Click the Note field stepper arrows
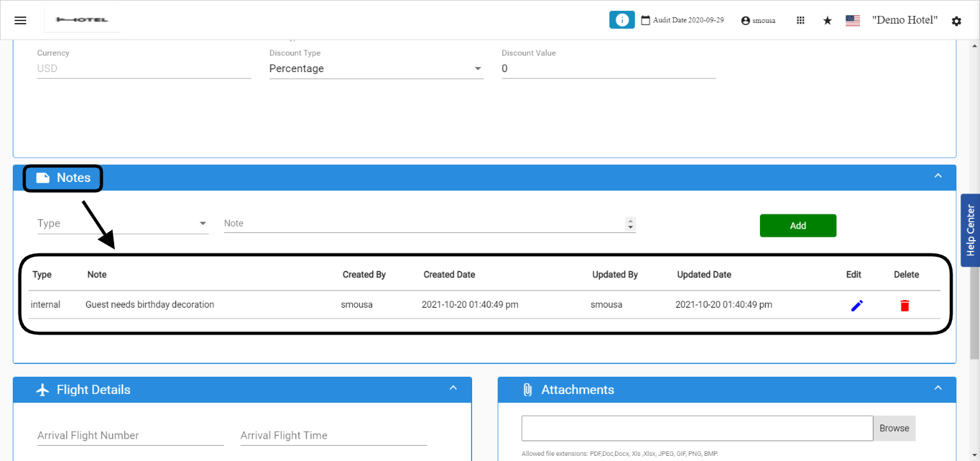Image resolution: width=980 pixels, height=461 pixels. [x=631, y=224]
